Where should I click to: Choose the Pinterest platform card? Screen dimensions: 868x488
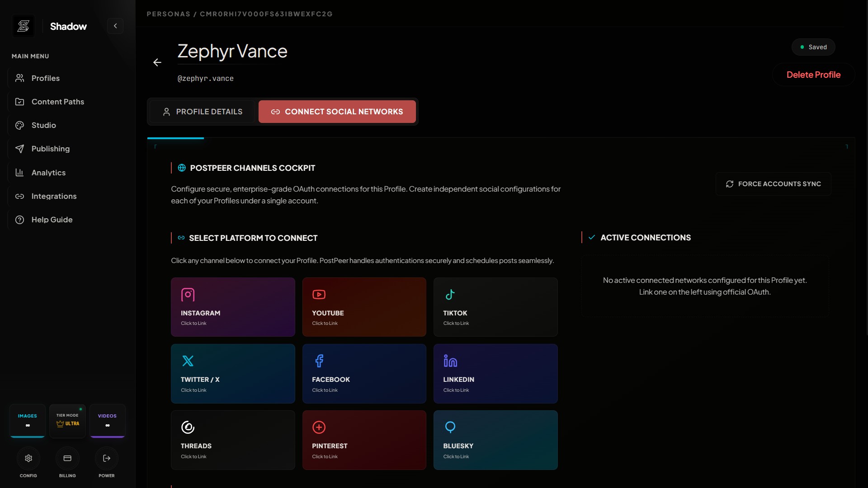pyautogui.click(x=364, y=440)
